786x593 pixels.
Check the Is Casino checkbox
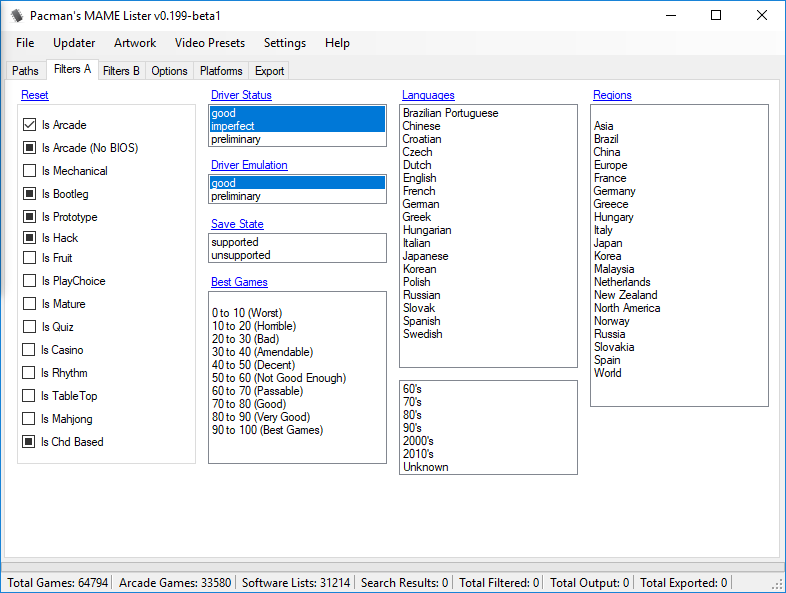click(x=29, y=349)
